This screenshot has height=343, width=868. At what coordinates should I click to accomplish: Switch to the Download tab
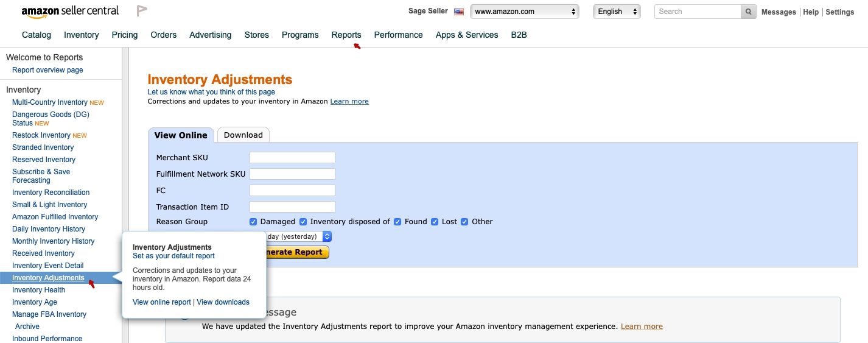(243, 135)
